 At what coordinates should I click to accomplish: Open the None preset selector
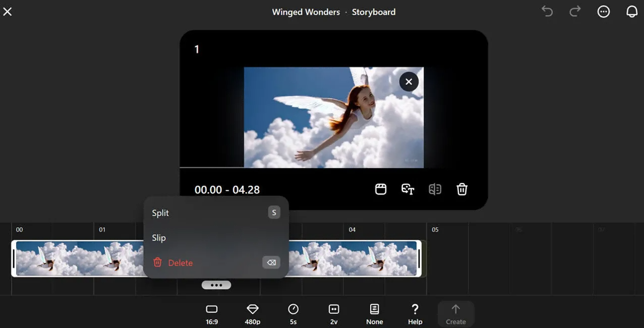[374, 314]
